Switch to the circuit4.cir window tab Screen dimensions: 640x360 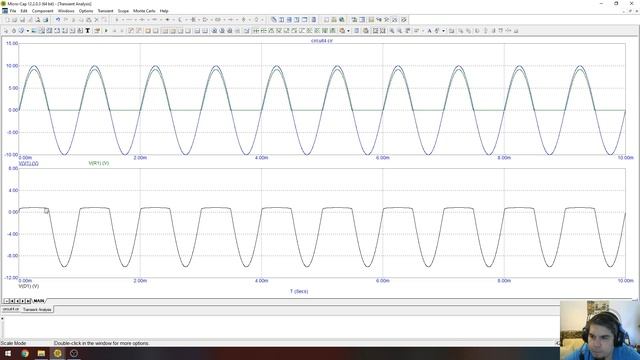pyautogui.click(x=11, y=309)
